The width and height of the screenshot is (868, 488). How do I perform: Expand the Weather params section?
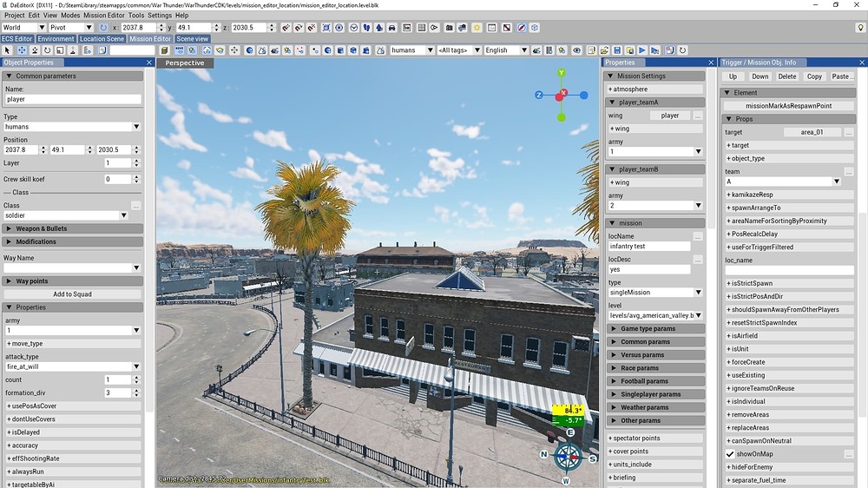point(655,408)
